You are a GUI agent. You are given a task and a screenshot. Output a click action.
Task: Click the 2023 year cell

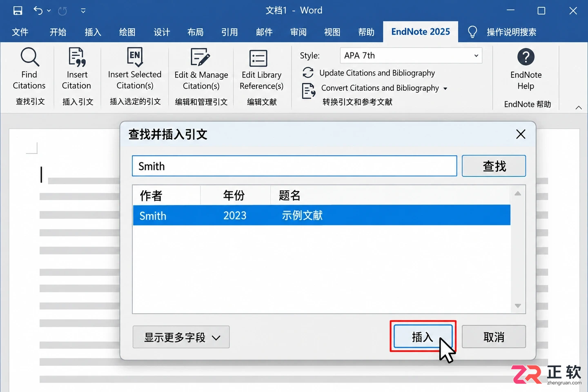pos(235,216)
